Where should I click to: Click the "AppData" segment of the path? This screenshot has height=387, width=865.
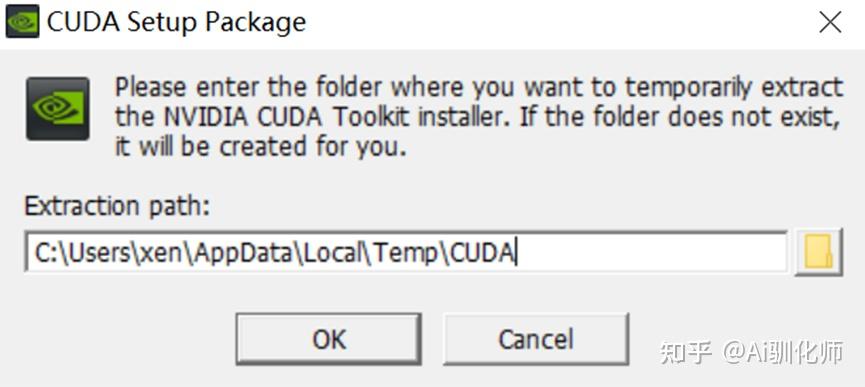tap(243, 252)
